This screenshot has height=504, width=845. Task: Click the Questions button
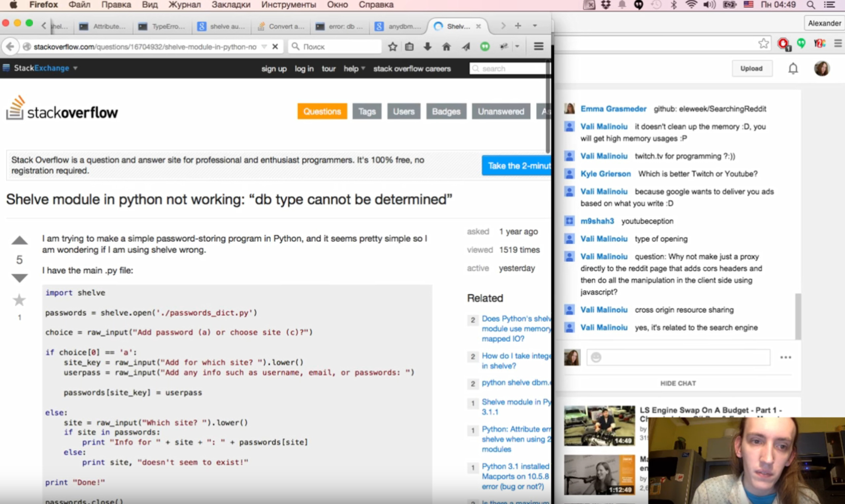[322, 111]
